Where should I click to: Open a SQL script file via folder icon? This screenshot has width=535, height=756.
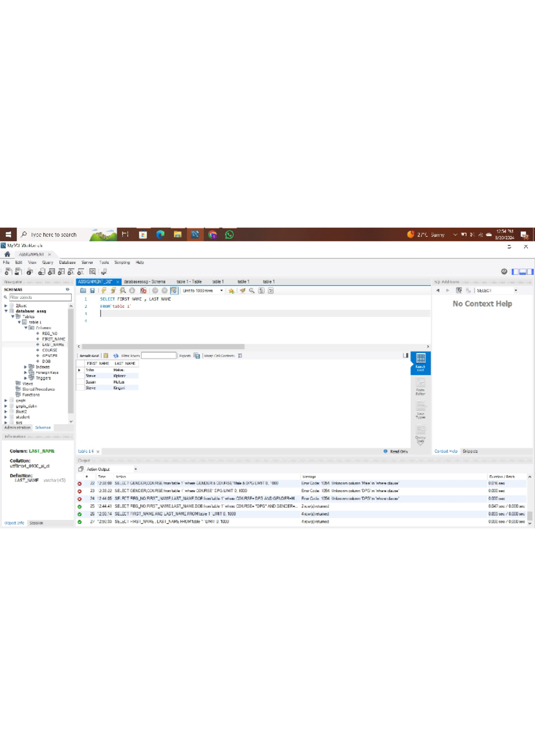(x=83, y=291)
